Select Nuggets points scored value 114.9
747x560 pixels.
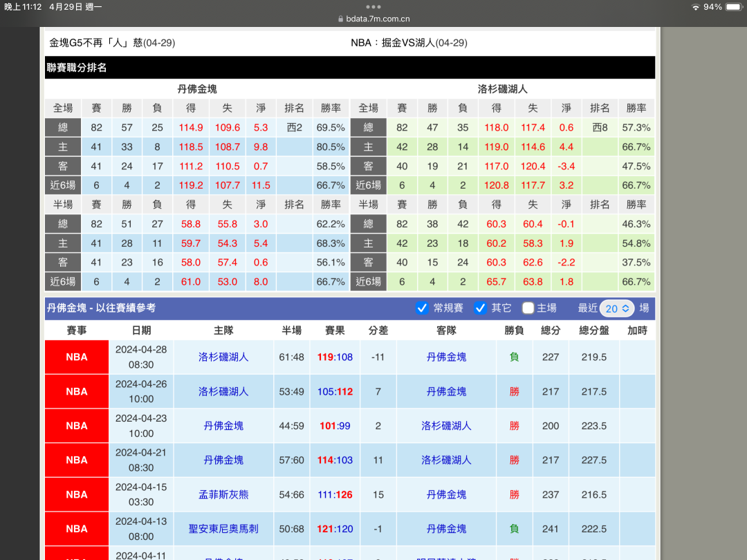tap(191, 128)
